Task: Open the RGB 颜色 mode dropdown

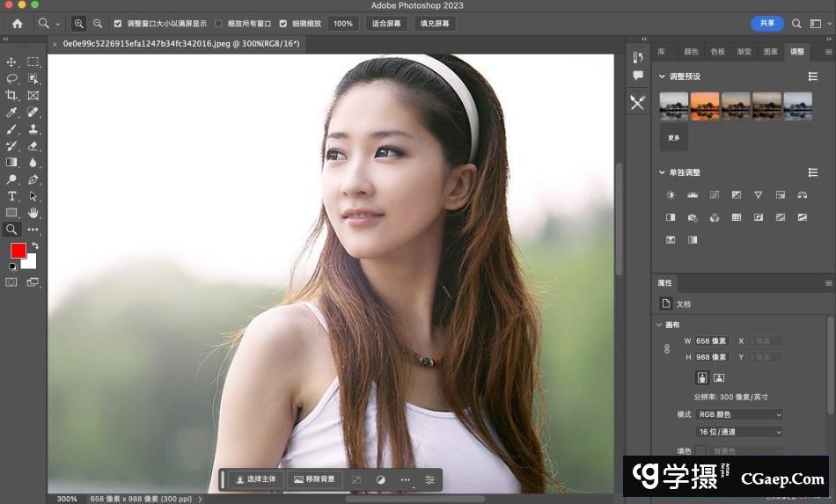Action: click(738, 414)
